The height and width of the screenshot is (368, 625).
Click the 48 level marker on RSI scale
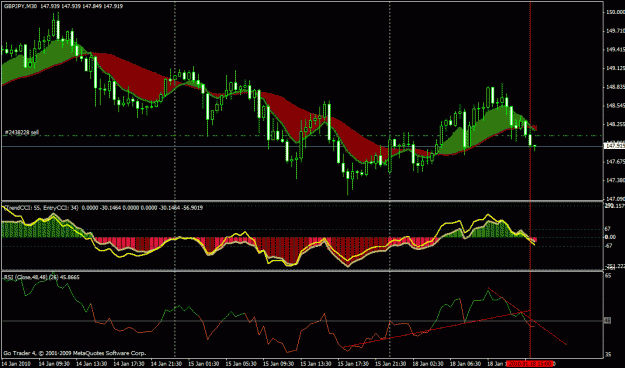pos(608,320)
